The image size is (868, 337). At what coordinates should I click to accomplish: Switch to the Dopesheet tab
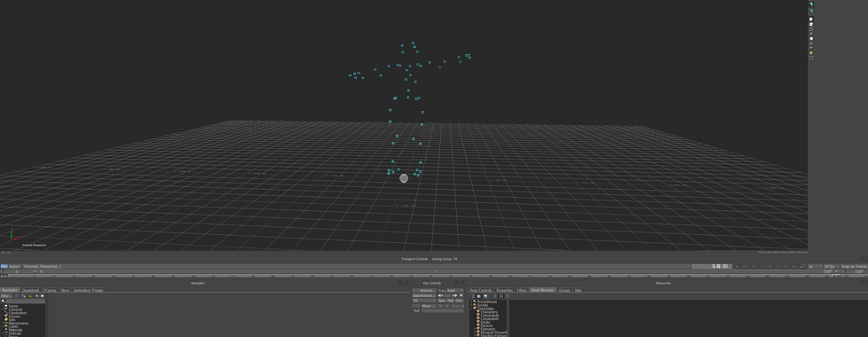point(30,291)
